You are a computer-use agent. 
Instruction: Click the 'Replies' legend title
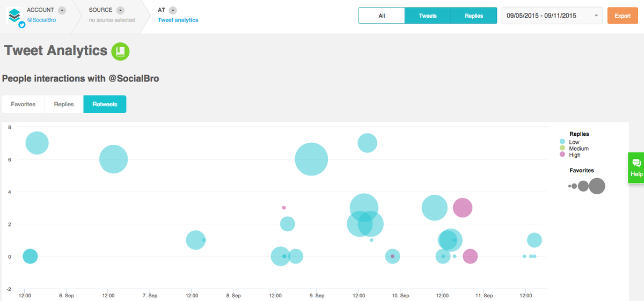tap(579, 134)
